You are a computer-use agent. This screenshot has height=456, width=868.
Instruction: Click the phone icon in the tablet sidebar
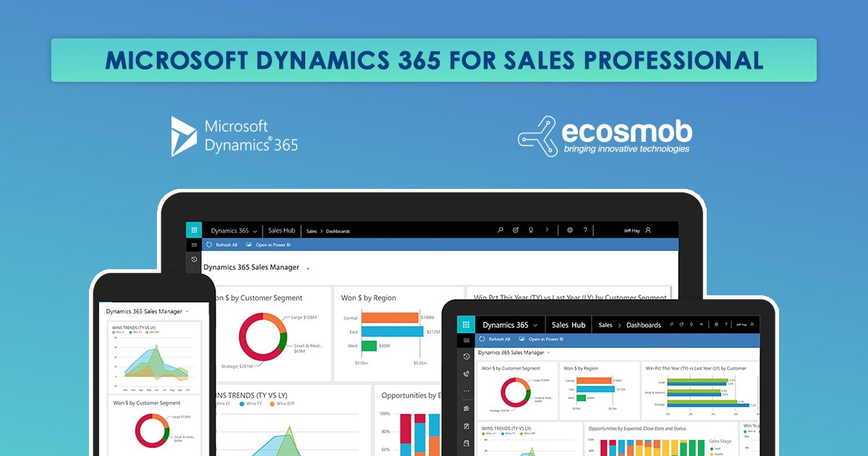[x=466, y=374]
